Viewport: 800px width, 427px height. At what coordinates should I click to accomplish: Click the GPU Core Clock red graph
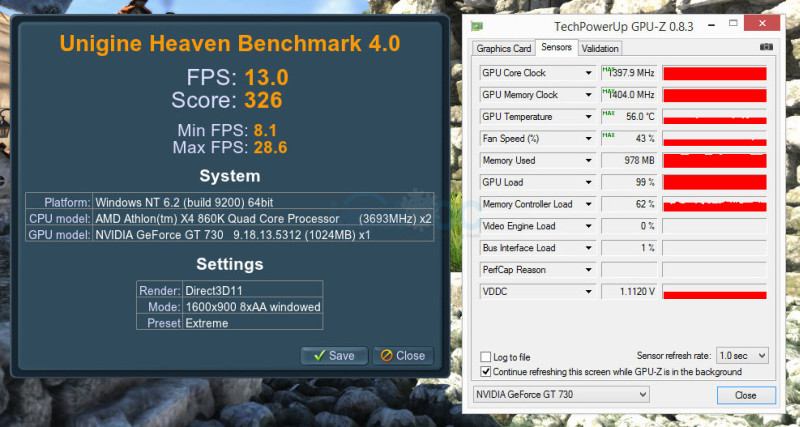(x=714, y=73)
